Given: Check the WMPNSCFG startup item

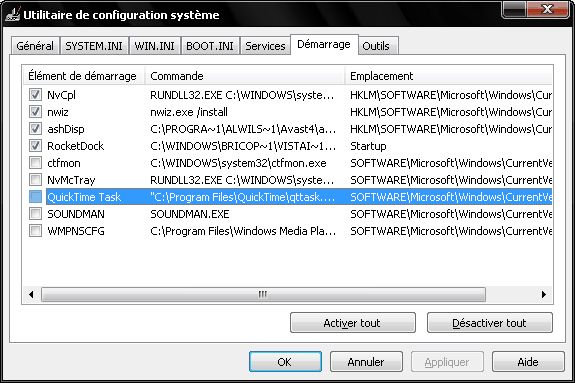Looking at the screenshot, I should pos(35,231).
